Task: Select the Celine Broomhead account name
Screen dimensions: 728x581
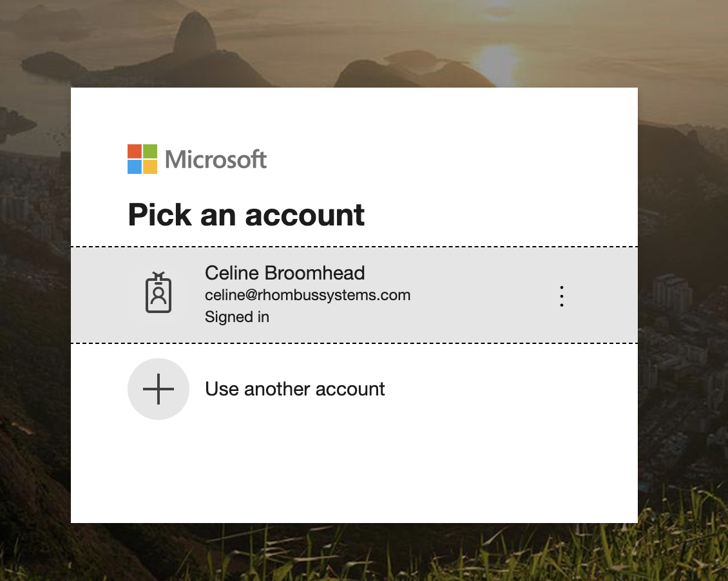Action: point(285,273)
